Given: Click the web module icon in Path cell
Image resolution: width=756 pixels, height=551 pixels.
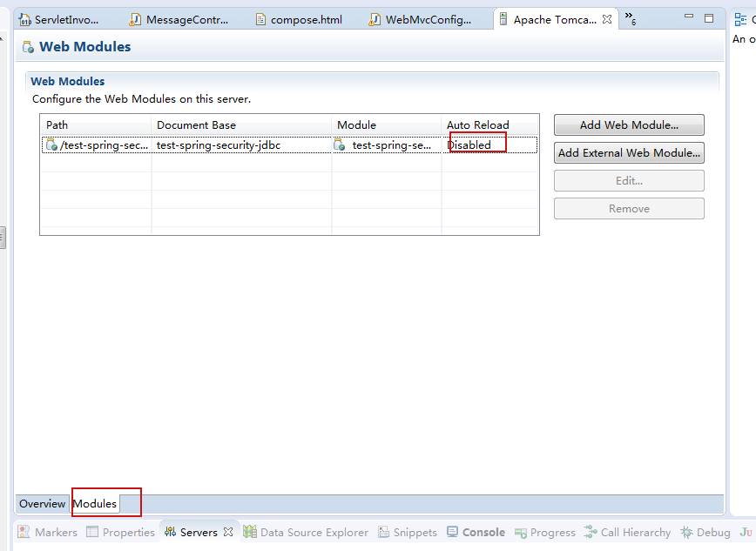Looking at the screenshot, I should [51, 144].
